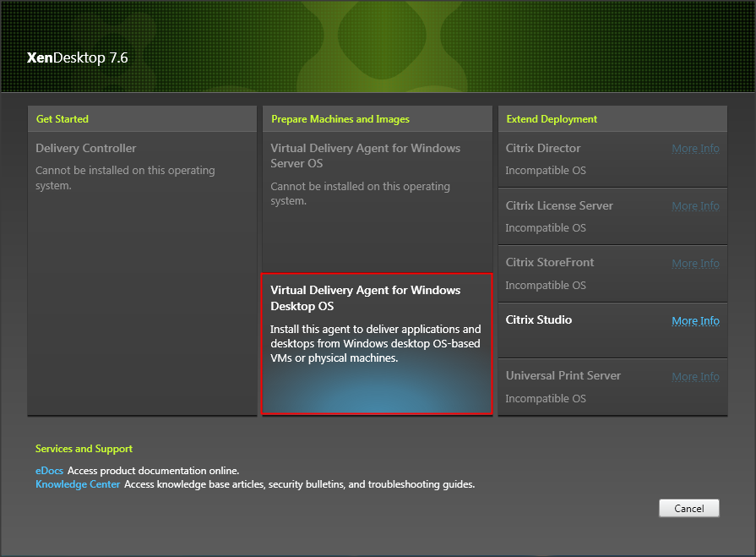Click the XenDesktop 7.6 title logo
The height and width of the screenshot is (557, 756).
(x=78, y=58)
